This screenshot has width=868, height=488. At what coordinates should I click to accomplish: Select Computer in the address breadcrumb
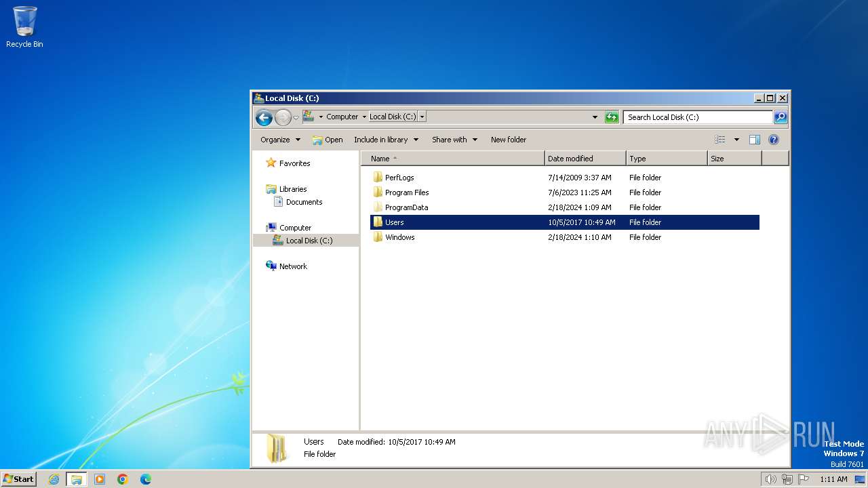pyautogui.click(x=342, y=117)
